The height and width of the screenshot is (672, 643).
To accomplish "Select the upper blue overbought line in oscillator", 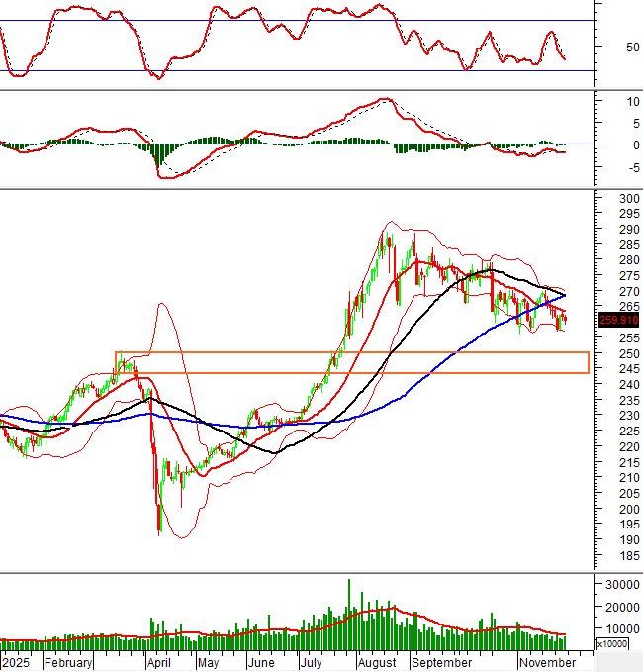I will click(x=297, y=21).
